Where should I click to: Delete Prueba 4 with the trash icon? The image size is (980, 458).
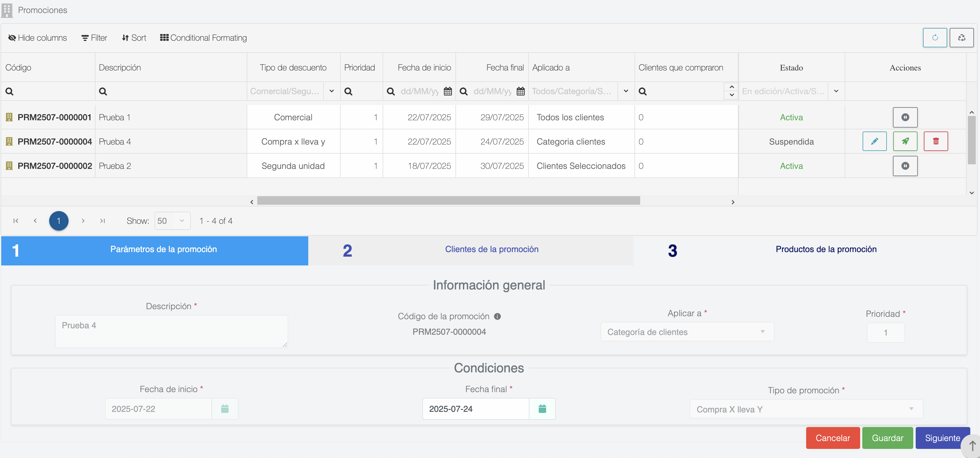click(936, 141)
